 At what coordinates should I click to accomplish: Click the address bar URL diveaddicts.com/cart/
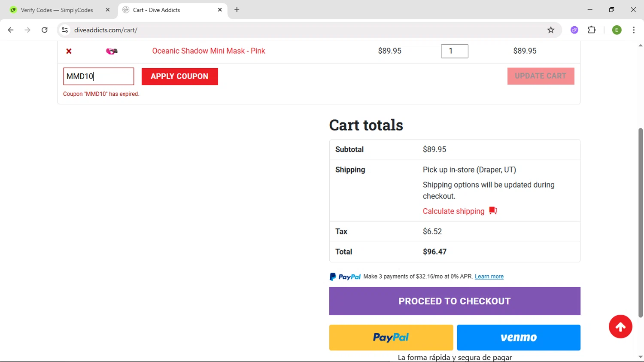106,30
